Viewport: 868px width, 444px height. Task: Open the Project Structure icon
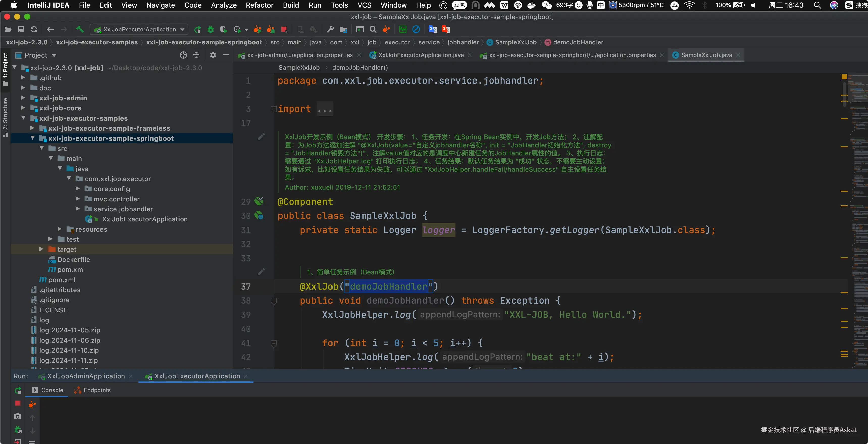[343, 30]
